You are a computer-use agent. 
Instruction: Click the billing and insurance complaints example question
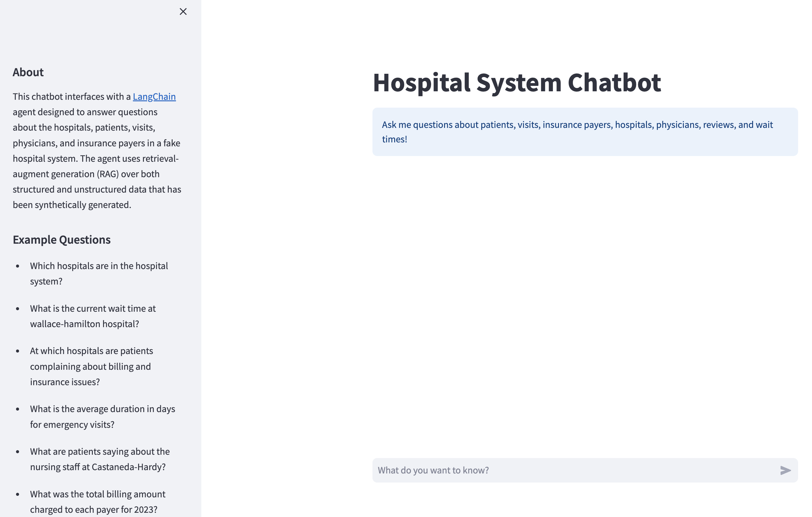[x=91, y=366]
